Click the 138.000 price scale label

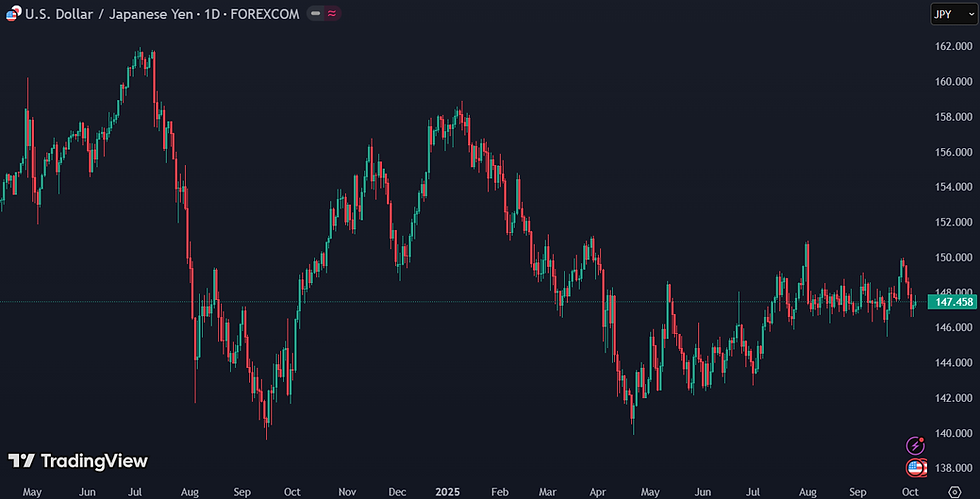tap(954, 468)
